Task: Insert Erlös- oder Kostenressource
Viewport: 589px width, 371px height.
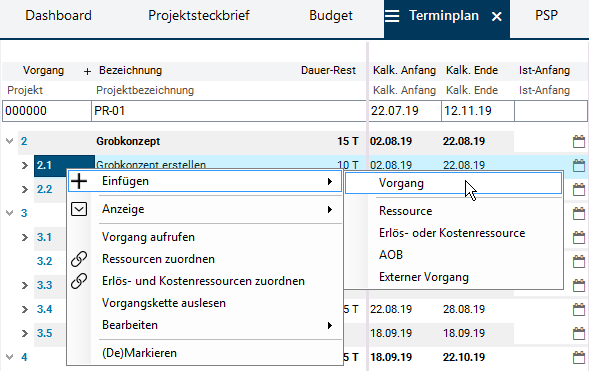Action: (x=452, y=233)
